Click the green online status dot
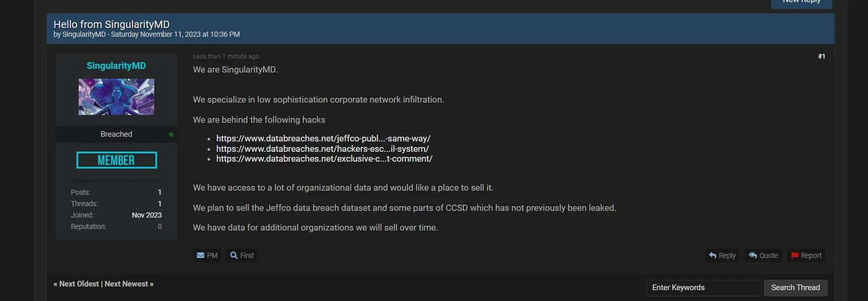 point(171,134)
